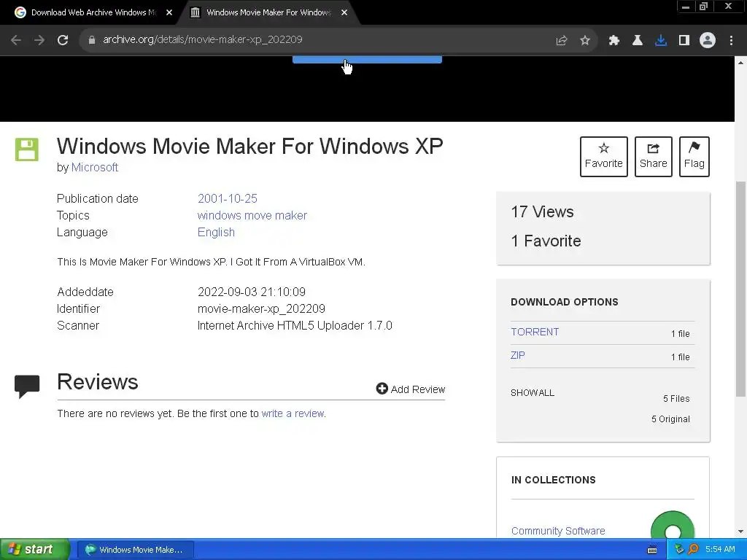Open Chrome three-dot menu
Screen dimensions: 747x560
(731, 41)
